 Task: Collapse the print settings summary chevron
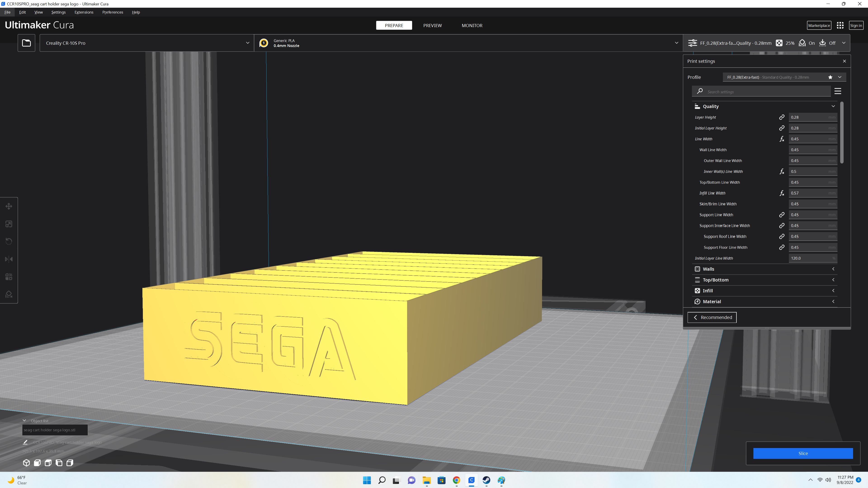(x=844, y=43)
